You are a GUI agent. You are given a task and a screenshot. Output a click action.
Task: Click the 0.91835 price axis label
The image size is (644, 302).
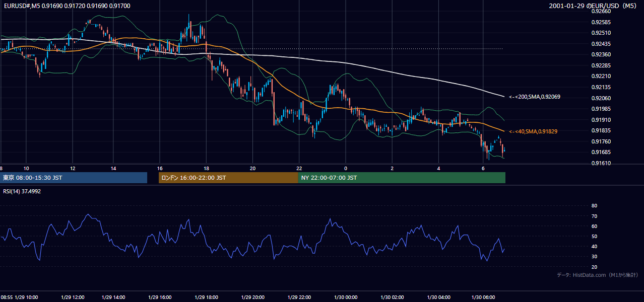coord(601,130)
